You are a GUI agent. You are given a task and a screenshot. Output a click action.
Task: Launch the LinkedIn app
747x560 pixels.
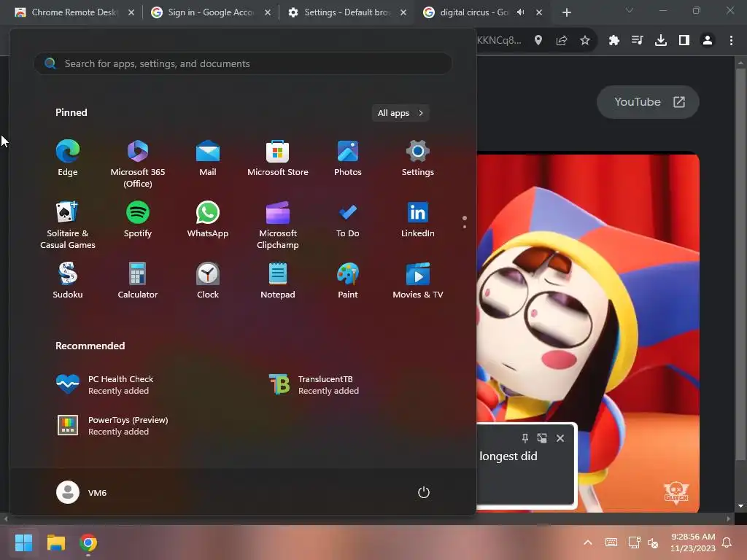418,219
